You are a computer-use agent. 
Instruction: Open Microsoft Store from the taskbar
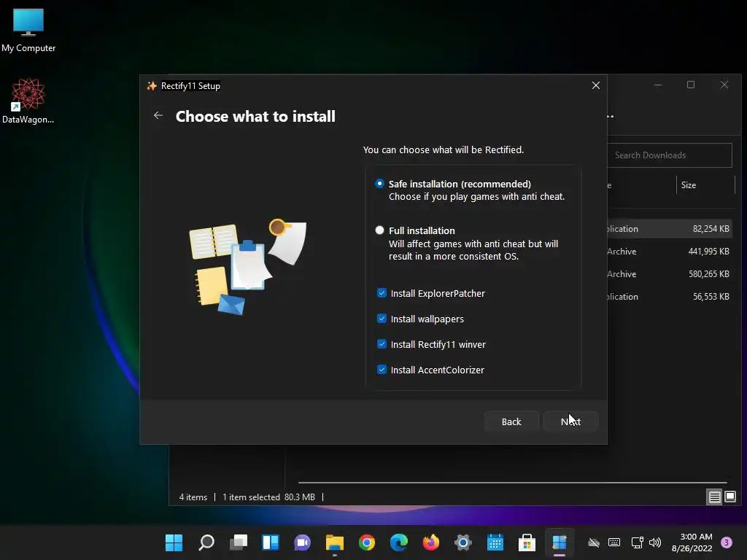point(527,542)
